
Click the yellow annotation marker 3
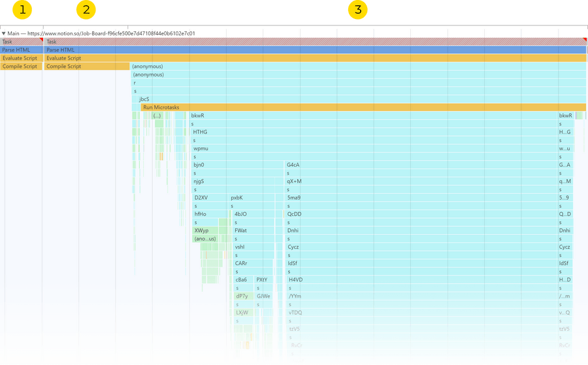[x=357, y=10]
